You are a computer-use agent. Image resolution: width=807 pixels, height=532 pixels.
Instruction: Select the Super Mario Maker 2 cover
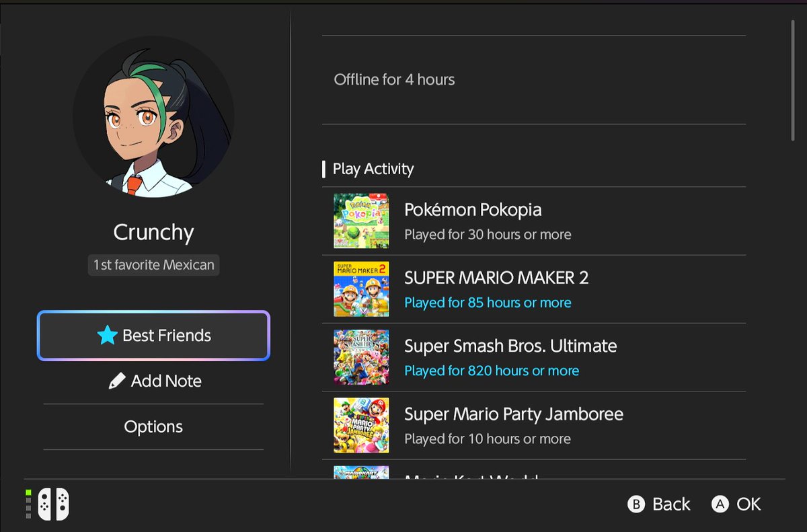point(361,289)
